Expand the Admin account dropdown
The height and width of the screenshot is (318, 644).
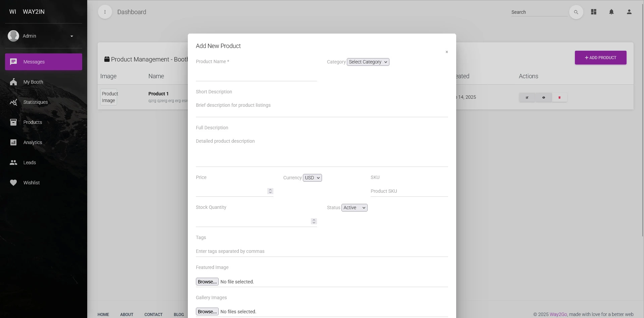tap(71, 36)
